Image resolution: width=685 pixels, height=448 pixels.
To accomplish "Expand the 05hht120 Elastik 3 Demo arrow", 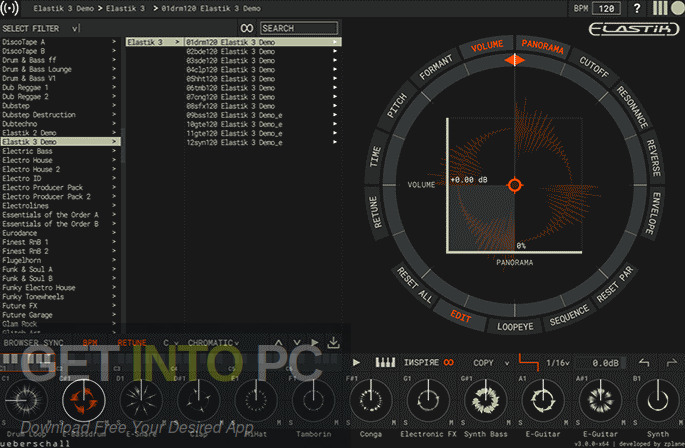I will pos(335,79).
